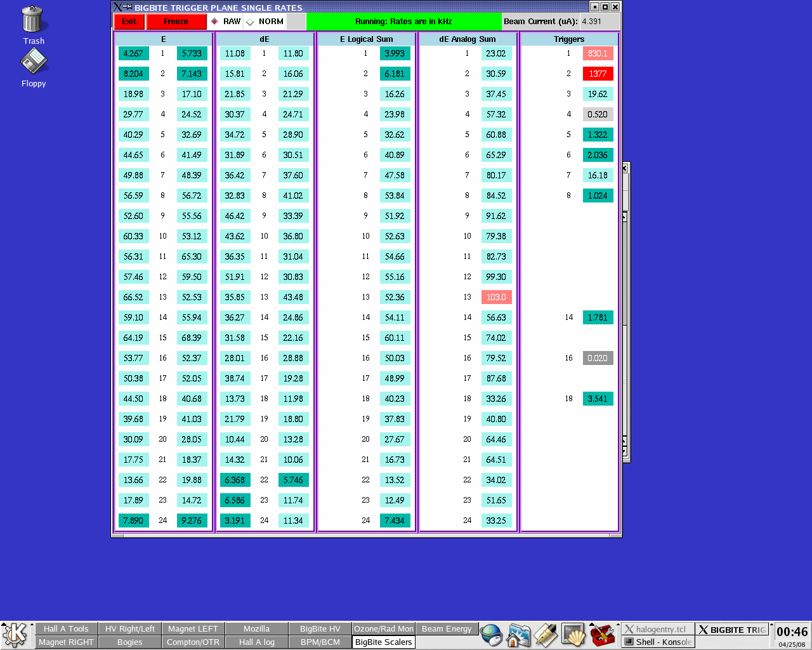Click E row 15 right value 68.39

(192, 338)
